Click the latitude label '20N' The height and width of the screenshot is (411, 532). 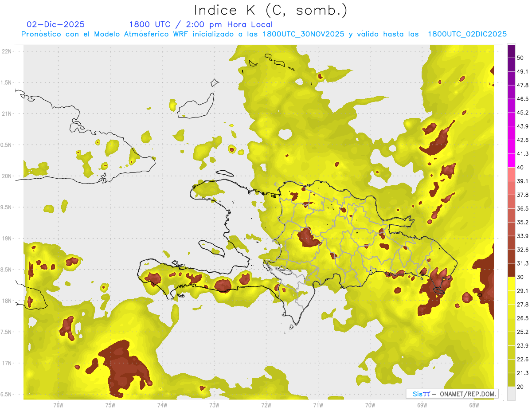[7, 176]
